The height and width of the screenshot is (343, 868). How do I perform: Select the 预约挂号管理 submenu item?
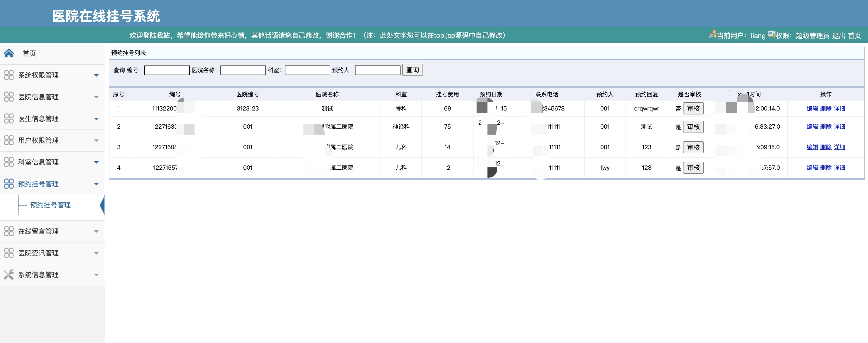pos(50,205)
